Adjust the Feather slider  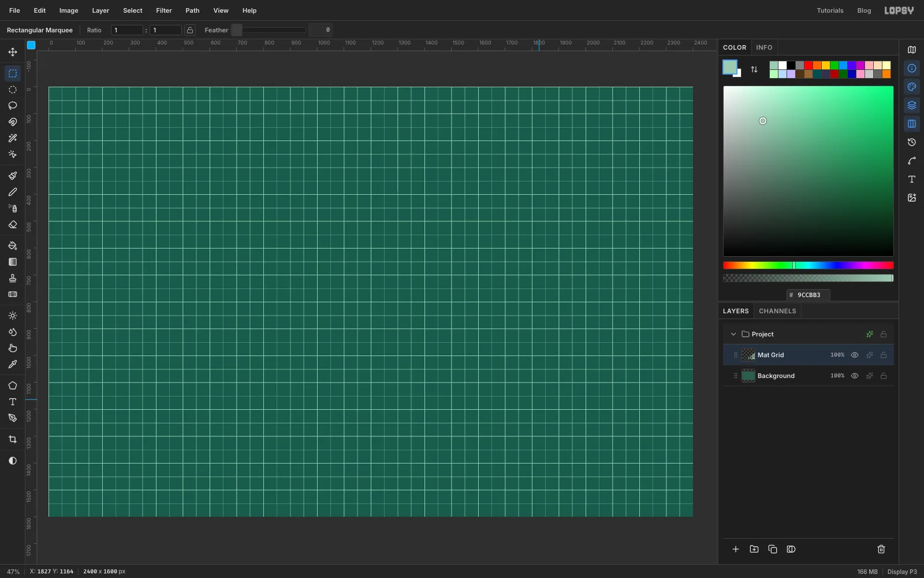pos(269,30)
